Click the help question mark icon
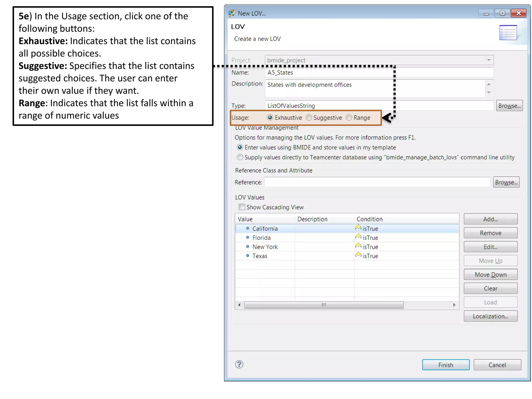Screen dimensions: 532x399 pyautogui.click(x=239, y=364)
